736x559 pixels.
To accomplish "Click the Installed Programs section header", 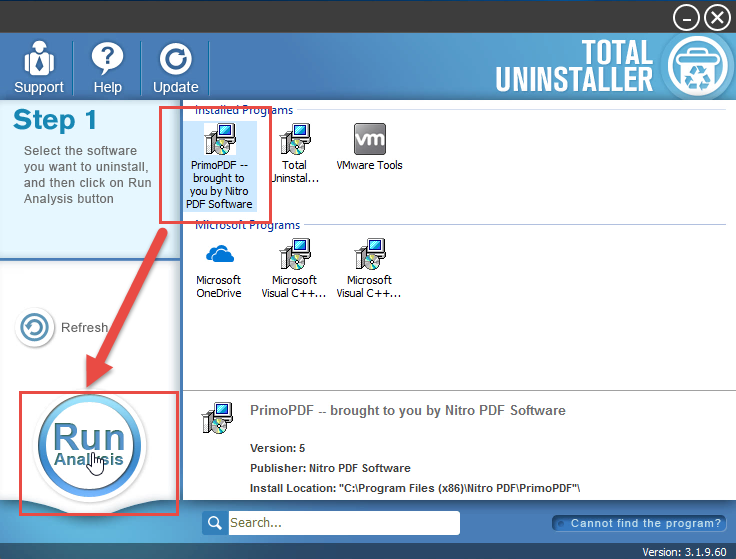I will 244,110.
